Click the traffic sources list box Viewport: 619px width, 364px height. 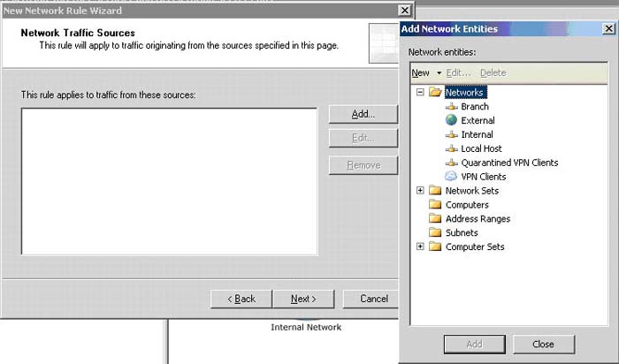click(x=170, y=181)
